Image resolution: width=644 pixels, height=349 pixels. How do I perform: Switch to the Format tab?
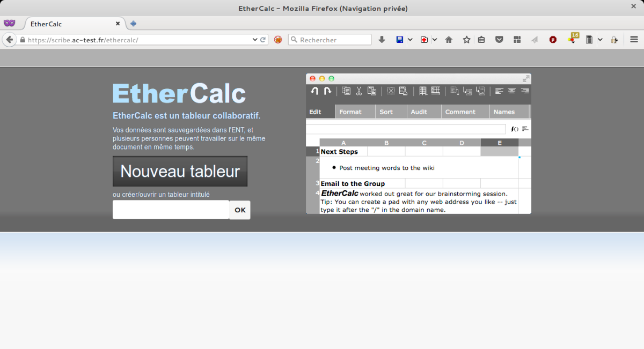355,112
